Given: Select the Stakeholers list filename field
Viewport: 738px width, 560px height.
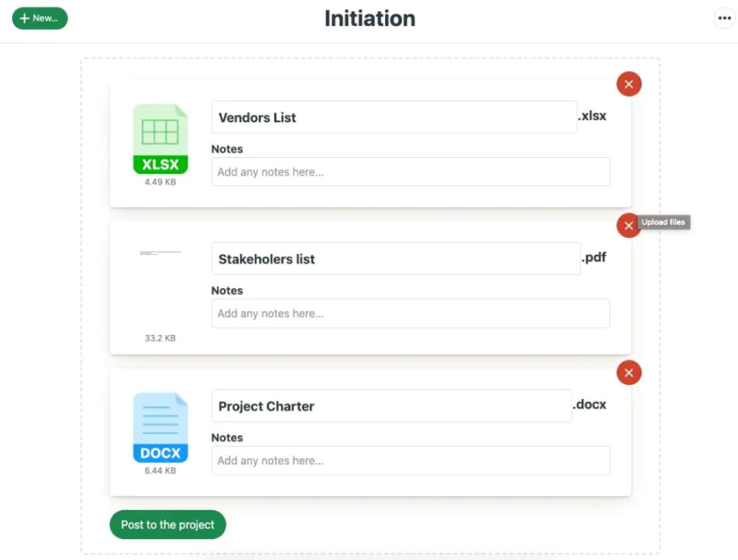Looking at the screenshot, I should (x=392, y=258).
